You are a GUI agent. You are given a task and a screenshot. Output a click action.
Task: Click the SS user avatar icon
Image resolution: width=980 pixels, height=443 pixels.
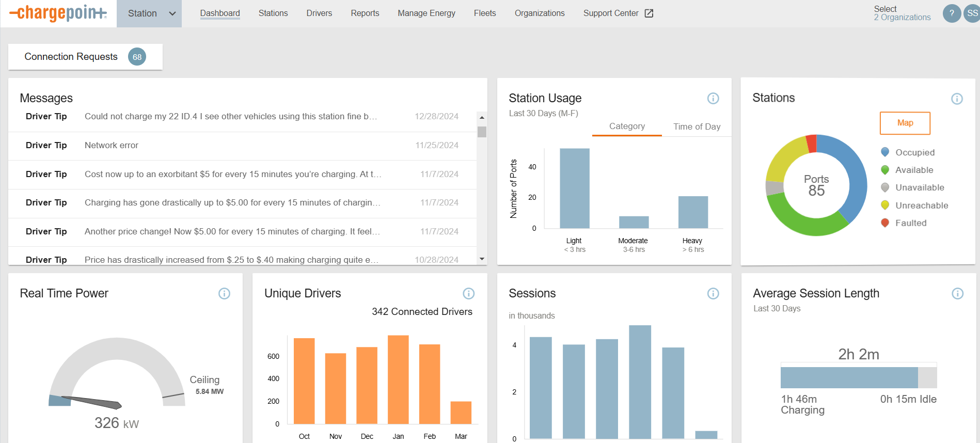coord(972,13)
